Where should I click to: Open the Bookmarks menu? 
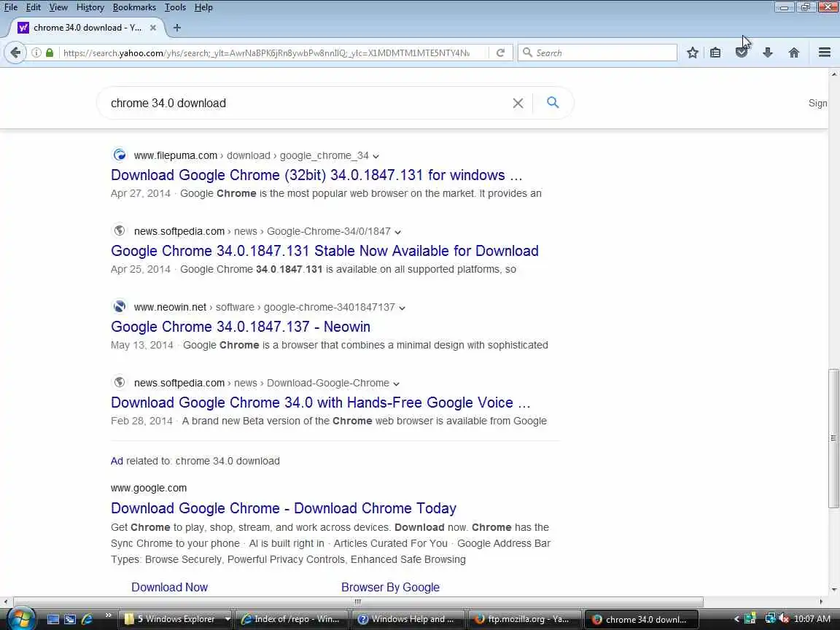(134, 7)
